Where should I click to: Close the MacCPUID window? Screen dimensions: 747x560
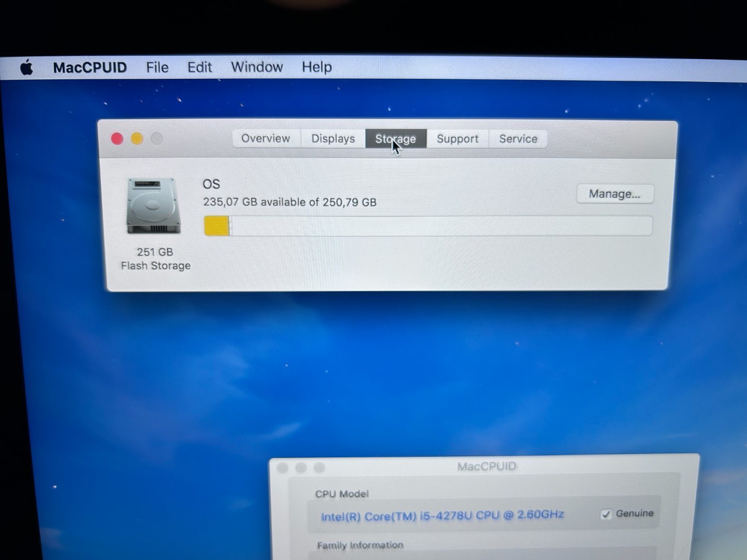point(283,468)
